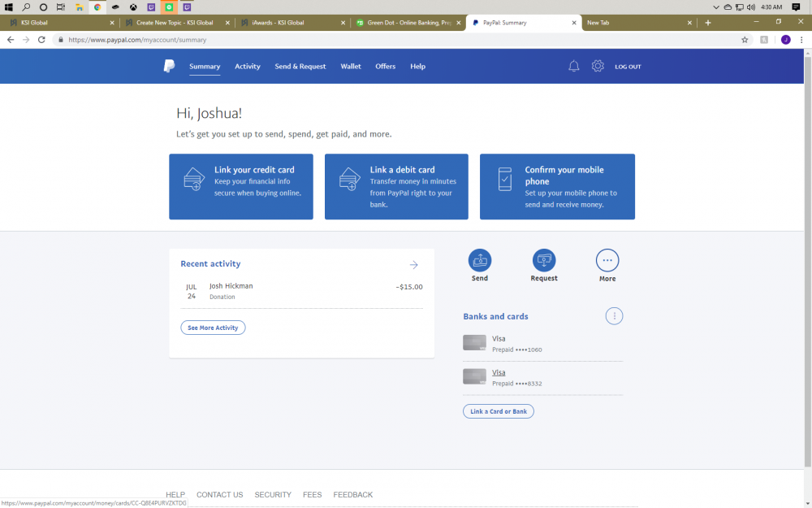
Task: Click the Send money icon
Action: [x=480, y=260]
